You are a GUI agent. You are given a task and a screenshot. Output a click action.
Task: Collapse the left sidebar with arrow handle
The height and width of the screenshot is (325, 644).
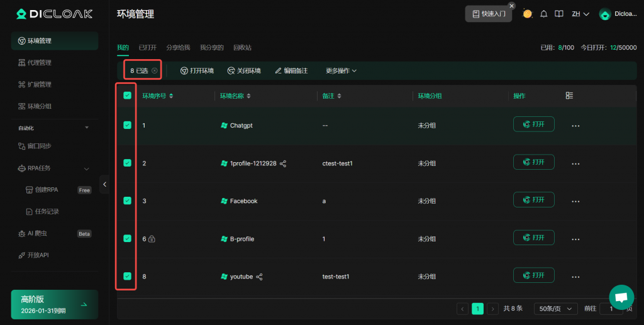(104, 184)
